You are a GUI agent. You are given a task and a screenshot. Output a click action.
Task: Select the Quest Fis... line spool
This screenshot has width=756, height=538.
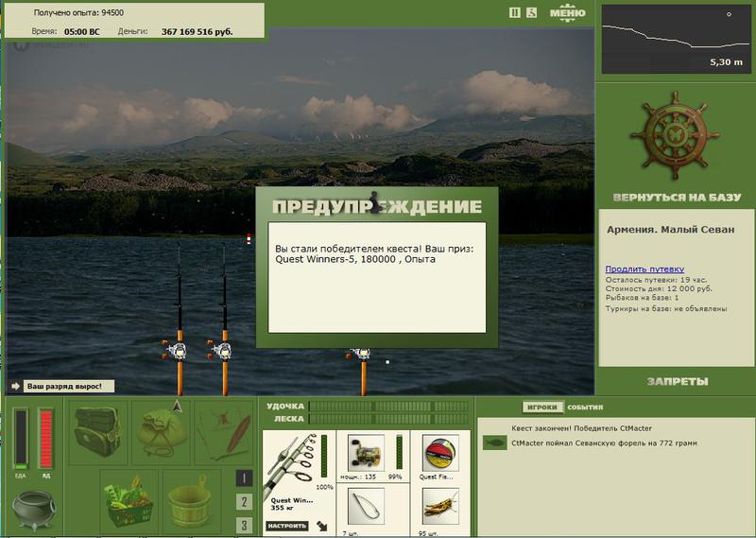click(440, 453)
